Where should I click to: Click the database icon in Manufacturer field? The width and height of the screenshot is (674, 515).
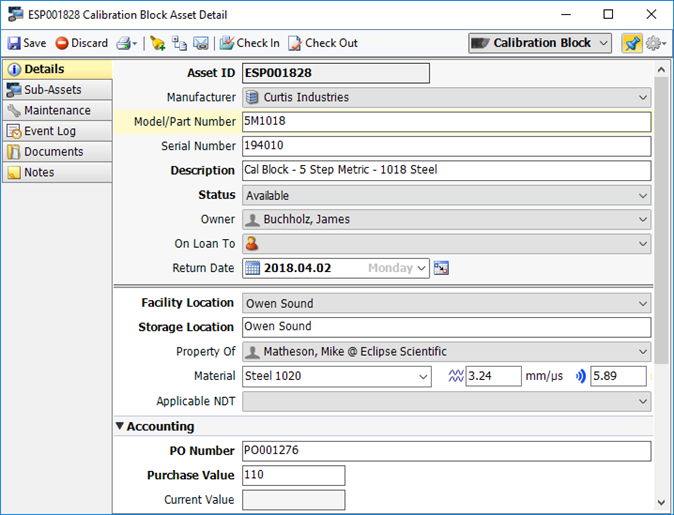(x=254, y=98)
